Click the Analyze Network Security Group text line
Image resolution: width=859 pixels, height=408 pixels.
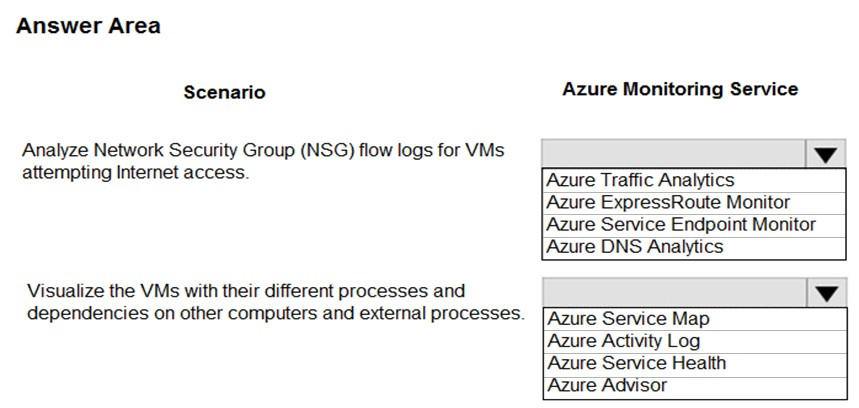click(x=263, y=151)
